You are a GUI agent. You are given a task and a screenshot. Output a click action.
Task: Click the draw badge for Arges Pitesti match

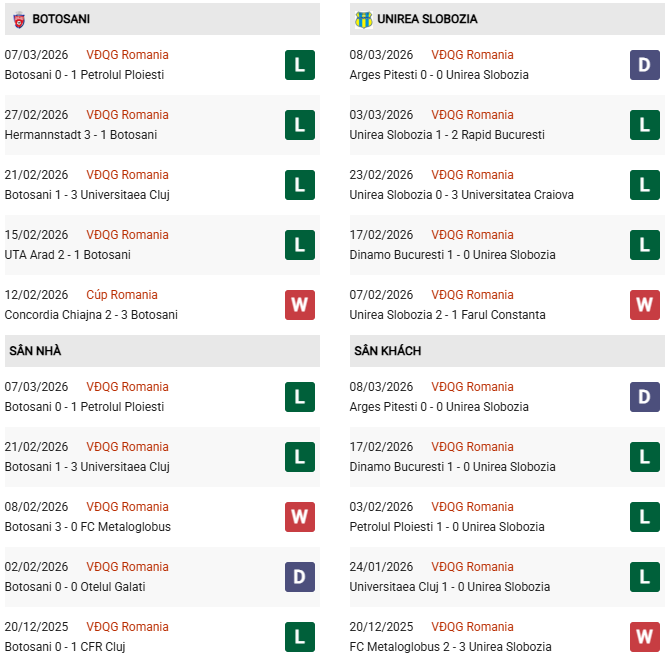point(645,65)
